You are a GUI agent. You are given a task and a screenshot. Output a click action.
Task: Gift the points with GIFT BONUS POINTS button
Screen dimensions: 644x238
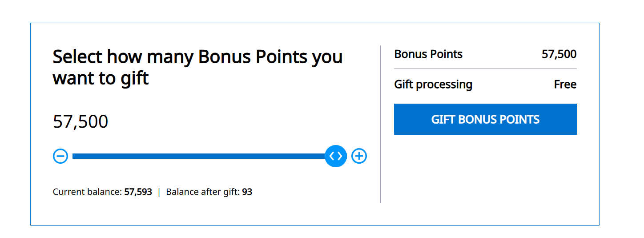(x=485, y=119)
